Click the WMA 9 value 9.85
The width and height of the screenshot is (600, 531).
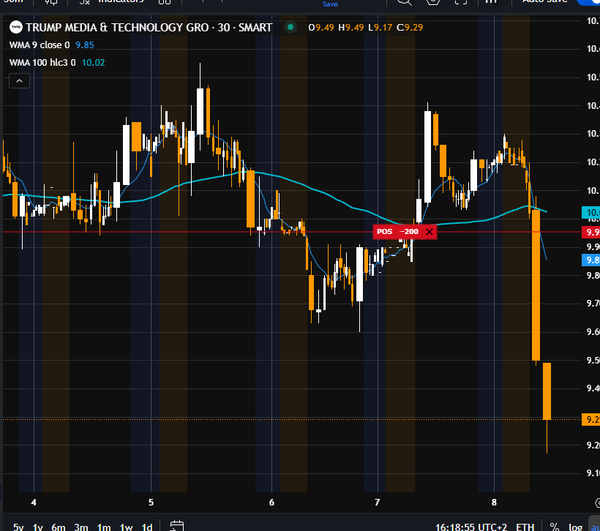click(85, 45)
